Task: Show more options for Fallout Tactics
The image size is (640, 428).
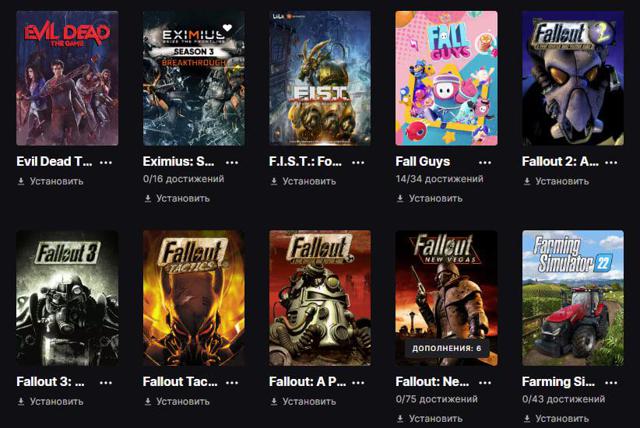Action: (232, 382)
